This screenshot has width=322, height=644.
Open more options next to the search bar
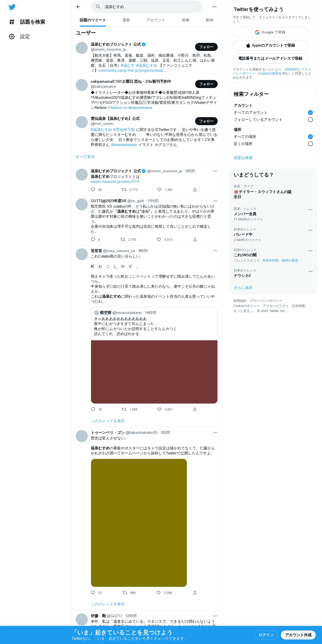click(214, 7)
